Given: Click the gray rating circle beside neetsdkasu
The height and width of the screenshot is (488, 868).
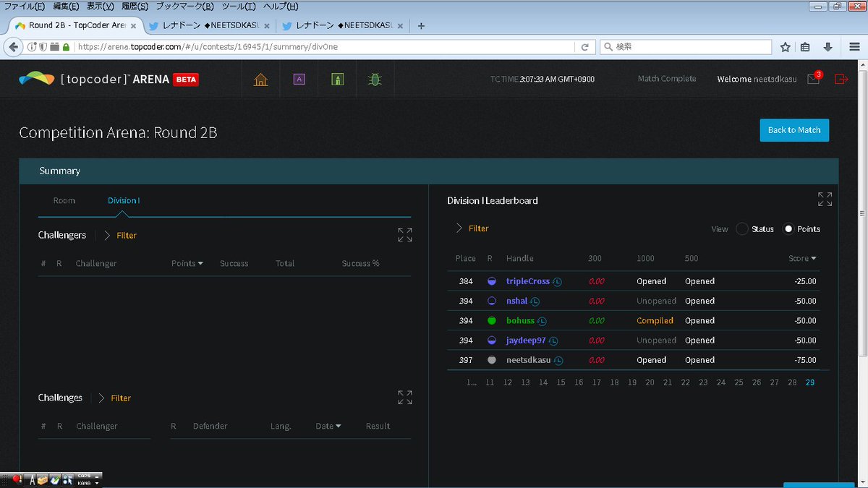Looking at the screenshot, I should pyautogui.click(x=491, y=360).
